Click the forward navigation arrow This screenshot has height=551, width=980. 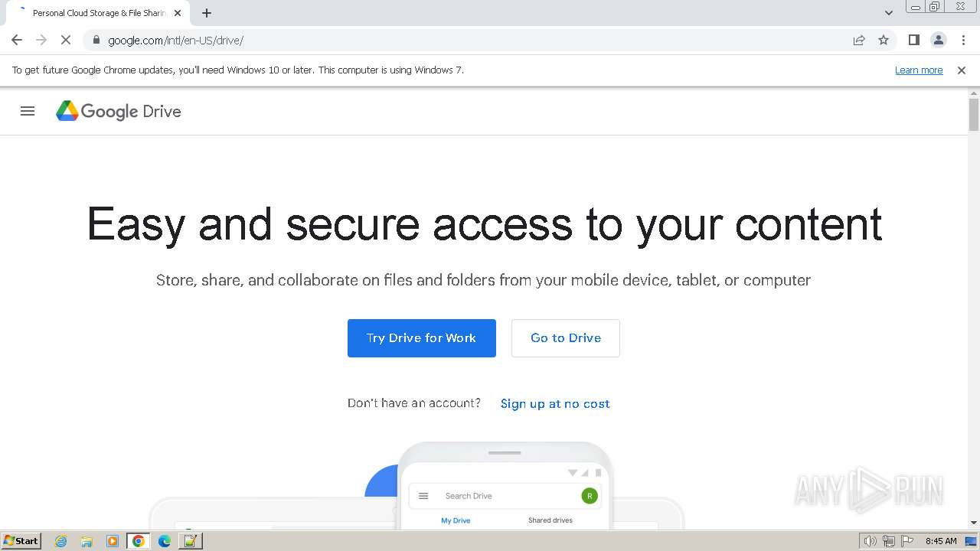[x=41, y=40]
